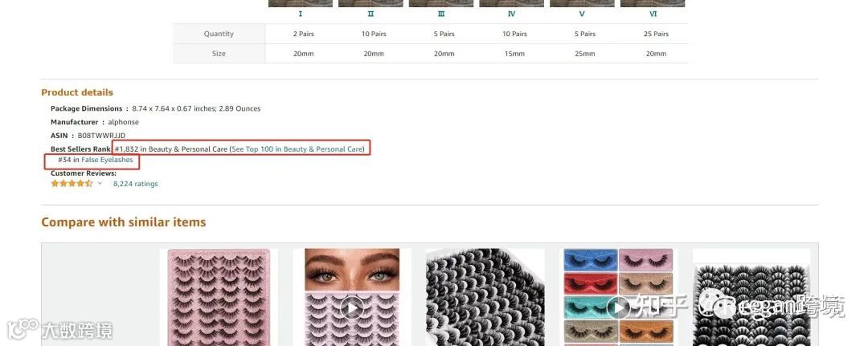
Task: Click the 25 Pairs quantity cell
Action: click(656, 34)
